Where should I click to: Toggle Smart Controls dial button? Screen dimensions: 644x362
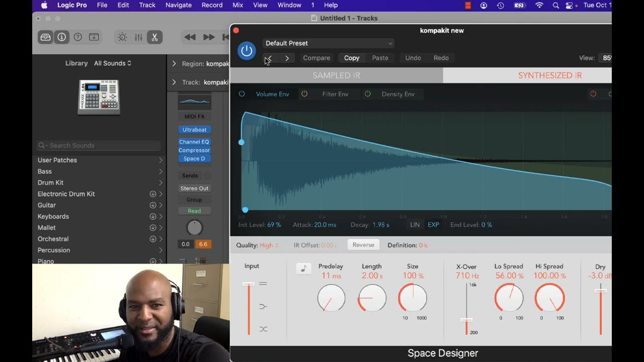coord(122,37)
